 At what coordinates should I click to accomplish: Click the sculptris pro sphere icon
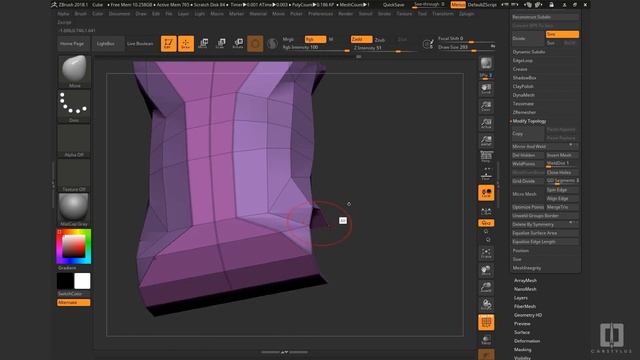(272, 43)
